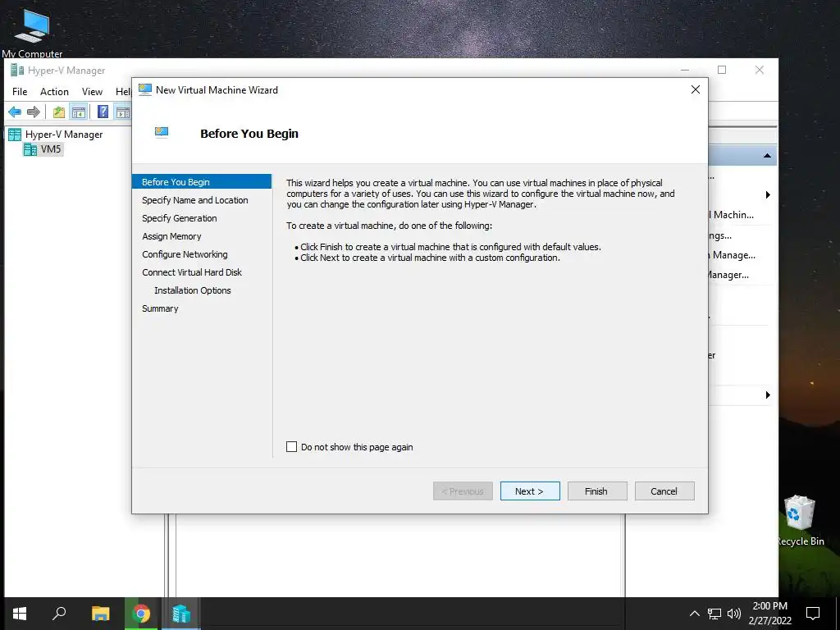Click the Next > button
The image size is (840, 630).
pyautogui.click(x=530, y=491)
